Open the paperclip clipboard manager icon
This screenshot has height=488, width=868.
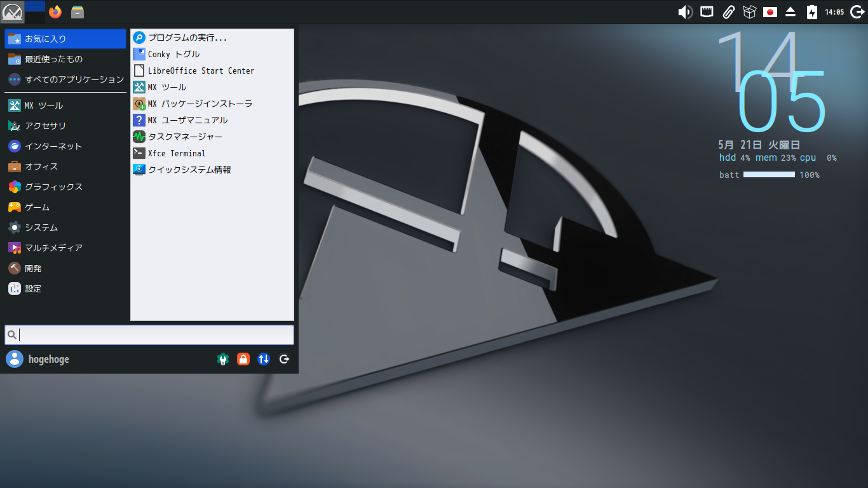point(728,11)
